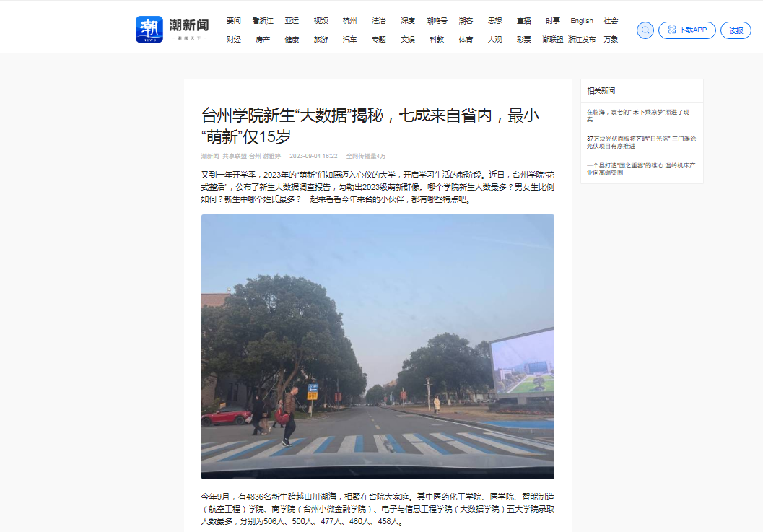Open the 旅游 section
This screenshot has width=763, height=532.
tap(321, 39)
